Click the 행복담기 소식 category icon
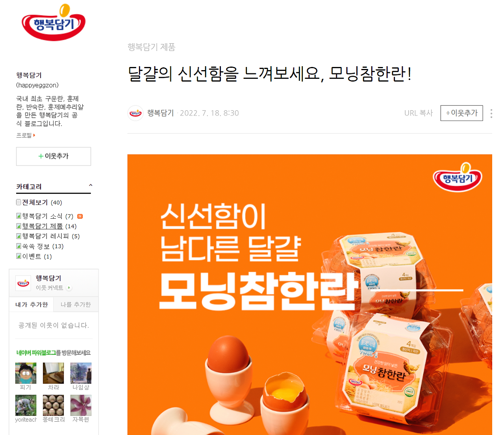Viewport: 504px width, 435px height. (x=19, y=216)
